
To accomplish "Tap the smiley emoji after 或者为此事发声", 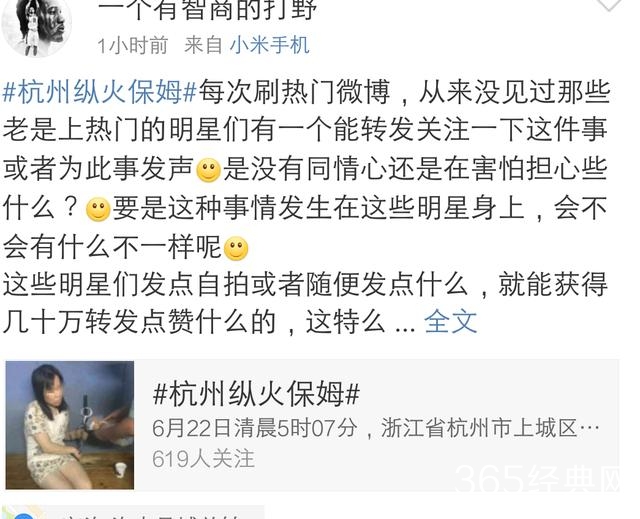I will click(x=209, y=170).
